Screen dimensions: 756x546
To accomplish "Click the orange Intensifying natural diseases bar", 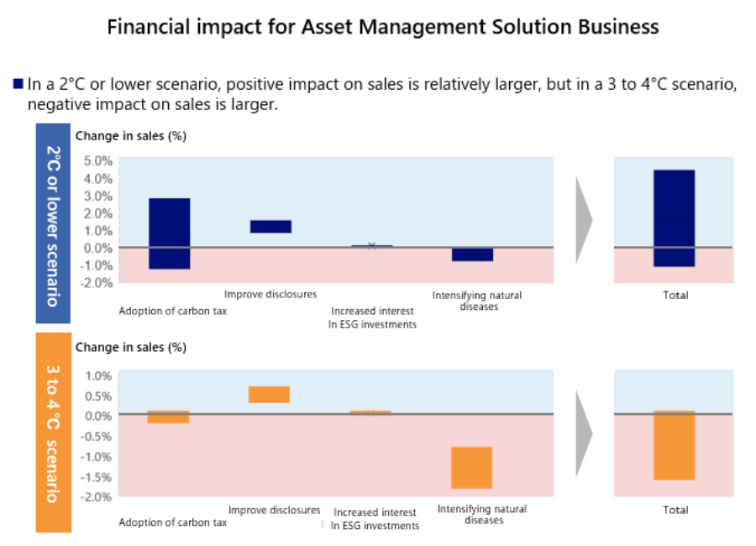I will 471,467.
